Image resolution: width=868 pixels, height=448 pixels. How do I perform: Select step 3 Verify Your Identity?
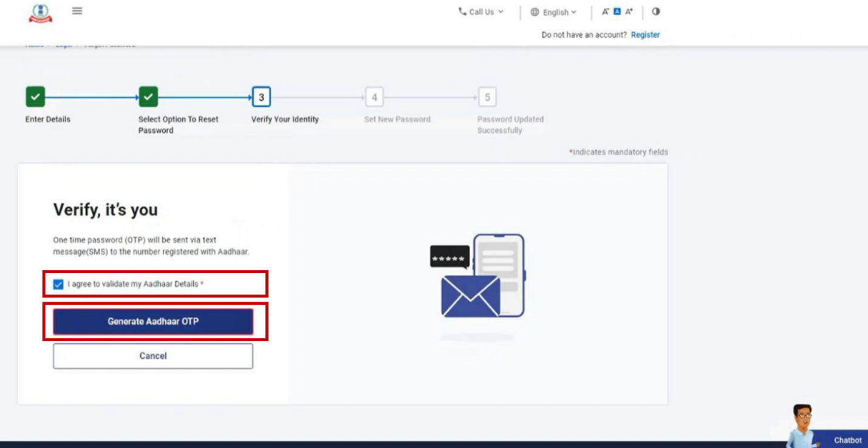[261, 97]
